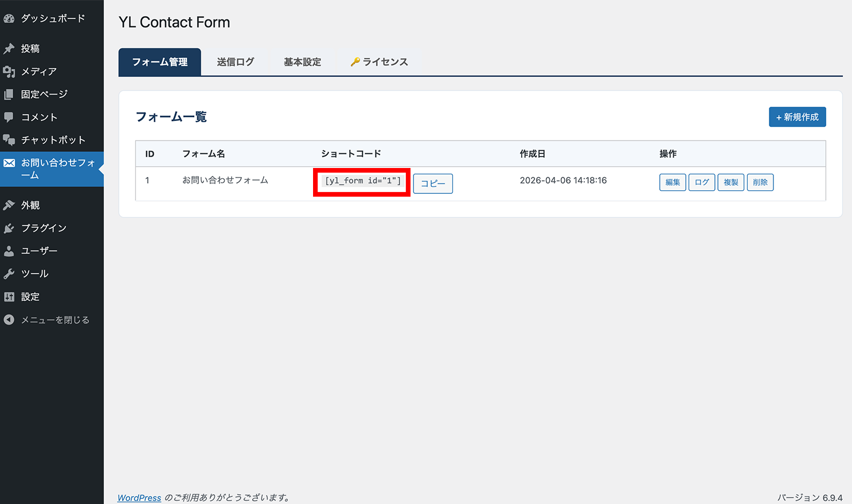The image size is (852, 504).
Task: Copy shortcode with the コピー button
Action: pos(433,183)
